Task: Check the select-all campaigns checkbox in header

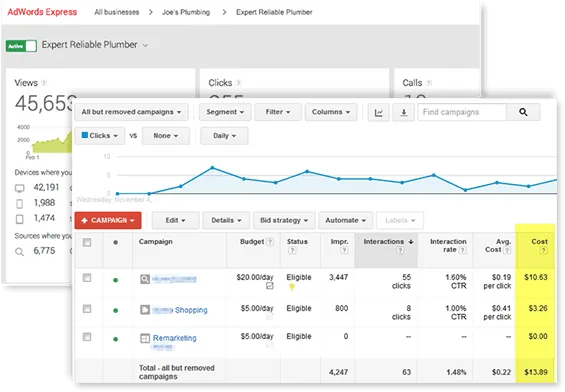Action: [87, 242]
